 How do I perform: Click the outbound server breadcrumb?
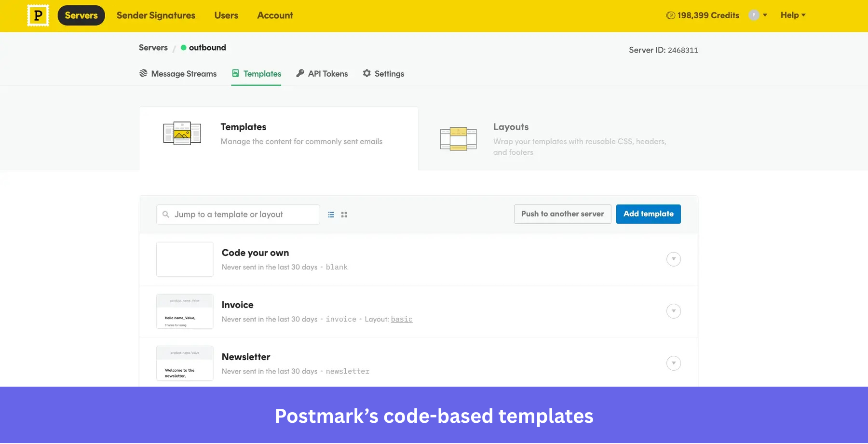click(x=203, y=48)
